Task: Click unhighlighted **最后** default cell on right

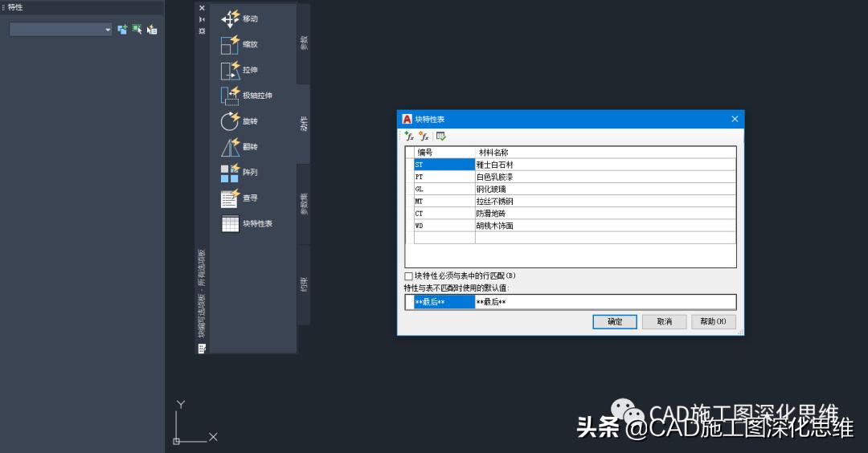Action: (x=606, y=301)
